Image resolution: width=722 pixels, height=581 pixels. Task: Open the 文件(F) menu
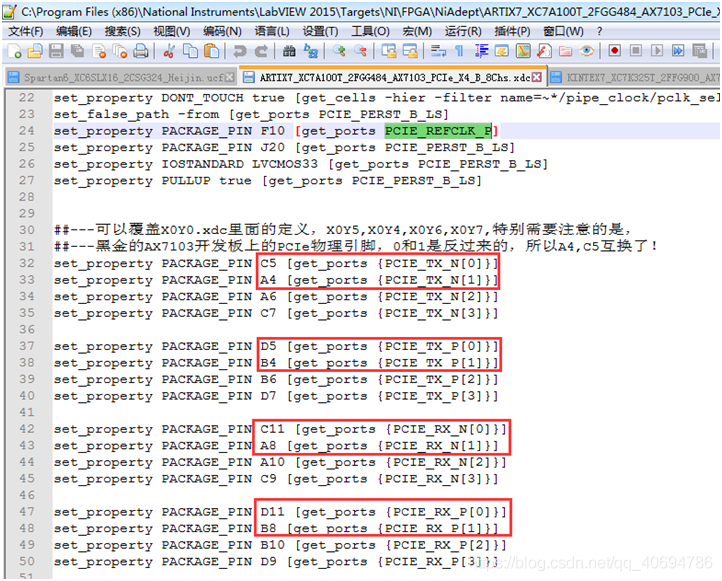coord(26,31)
